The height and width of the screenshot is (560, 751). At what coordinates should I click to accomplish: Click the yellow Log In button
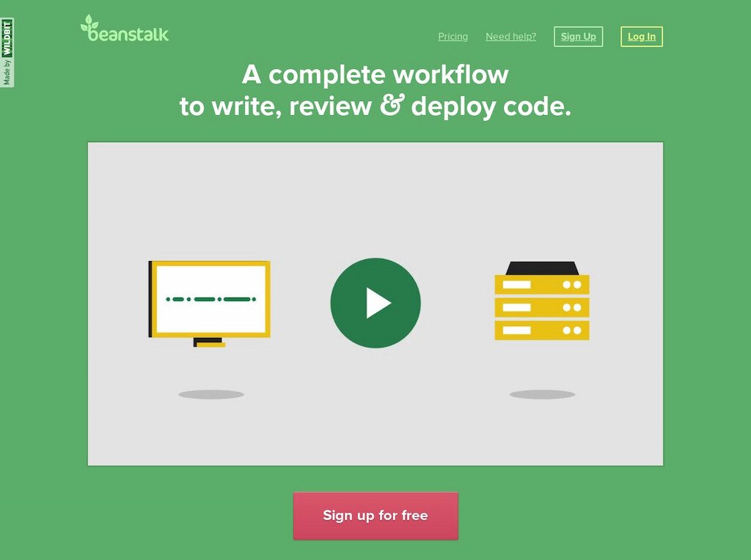(641, 36)
